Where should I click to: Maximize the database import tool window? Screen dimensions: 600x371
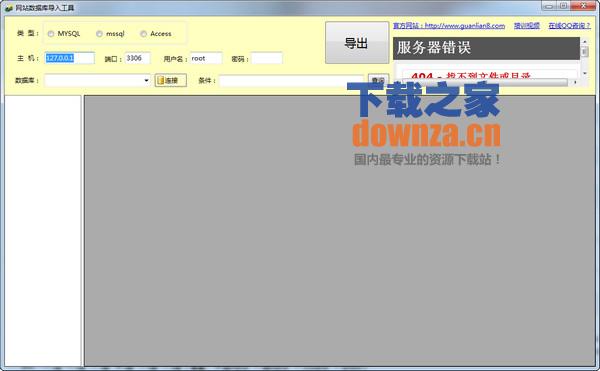(563, 6)
